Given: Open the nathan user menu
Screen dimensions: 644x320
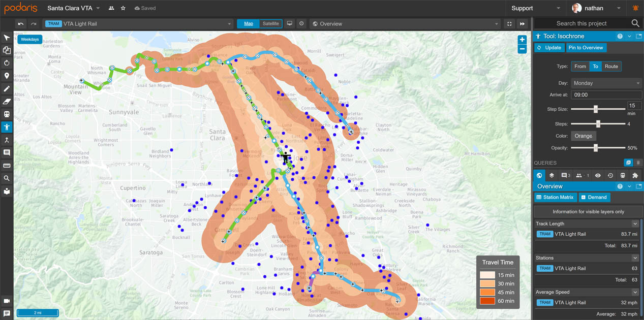Looking at the screenshot, I should click(x=596, y=9).
